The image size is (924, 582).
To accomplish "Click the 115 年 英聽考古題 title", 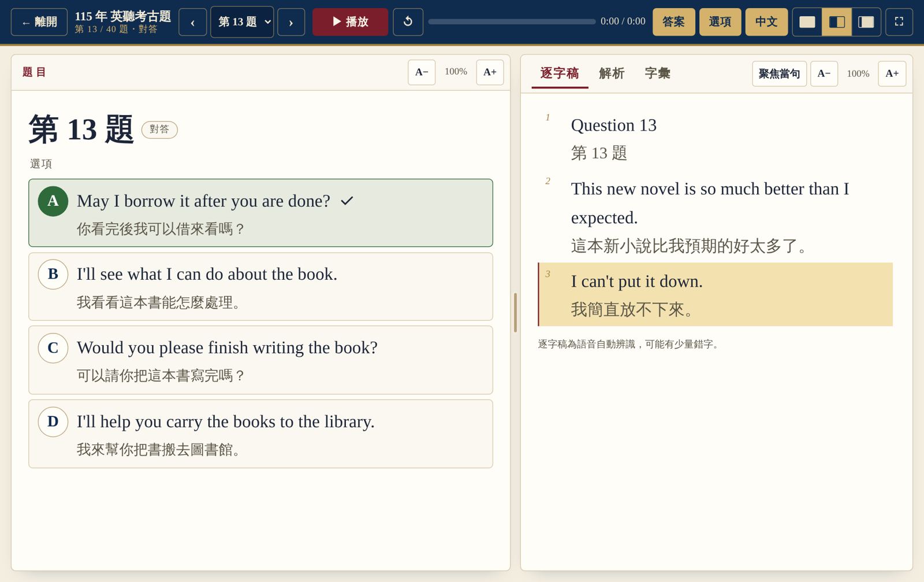I will pyautogui.click(x=123, y=16).
